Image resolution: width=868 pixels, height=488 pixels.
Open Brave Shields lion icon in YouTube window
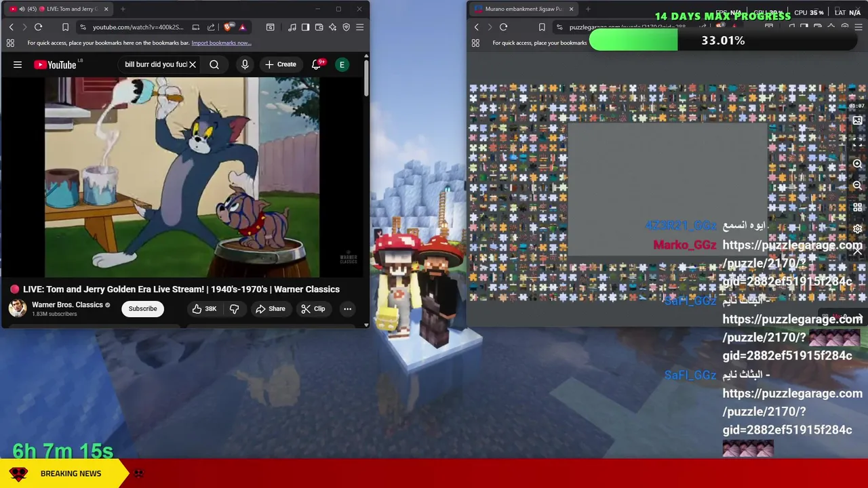(228, 27)
